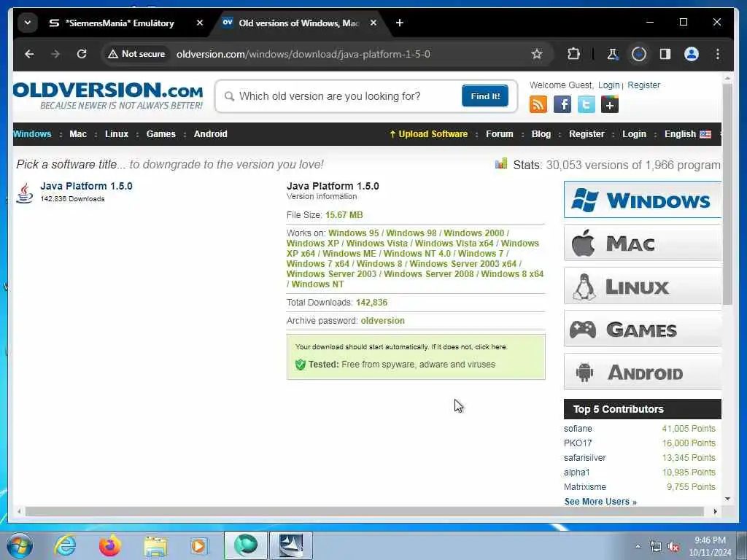Open the Games nav menu item
Image resolution: width=747 pixels, height=560 pixels.
click(x=160, y=134)
